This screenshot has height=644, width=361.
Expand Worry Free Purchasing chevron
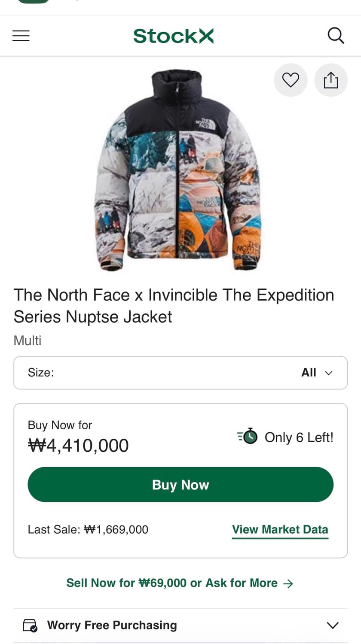(x=333, y=625)
